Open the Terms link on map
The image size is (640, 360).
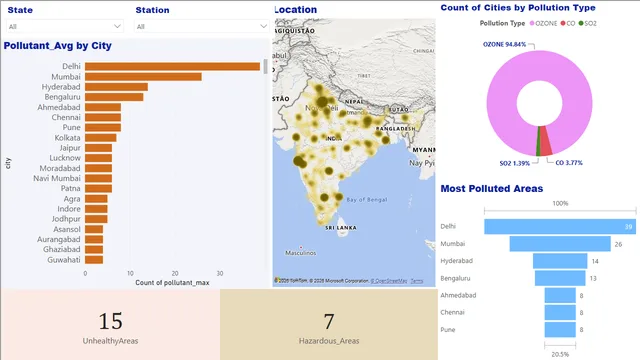pos(417,281)
